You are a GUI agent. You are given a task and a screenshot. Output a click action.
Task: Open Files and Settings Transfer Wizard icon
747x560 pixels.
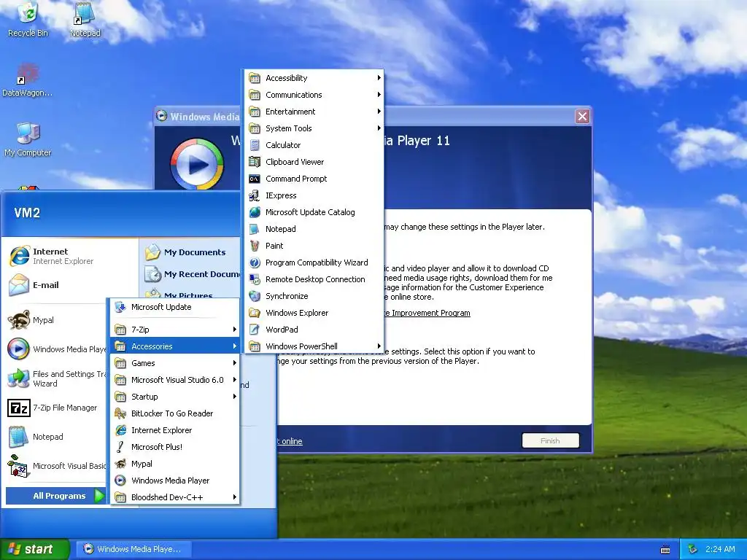(x=19, y=378)
